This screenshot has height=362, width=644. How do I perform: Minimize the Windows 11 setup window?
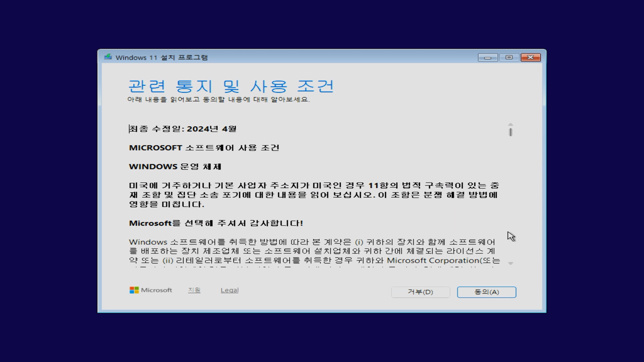pyautogui.click(x=488, y=57)
